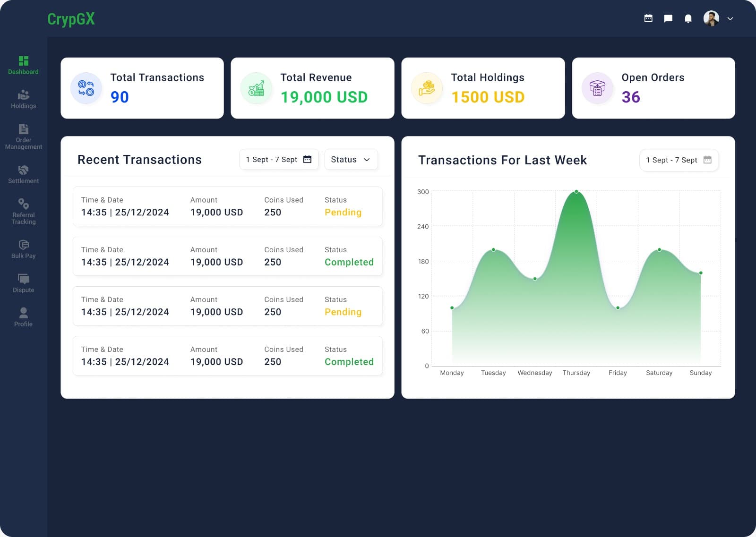Screen dimensions: 756x537
Task: Click the Total Holdings coins icon
Action: point(427,88)
